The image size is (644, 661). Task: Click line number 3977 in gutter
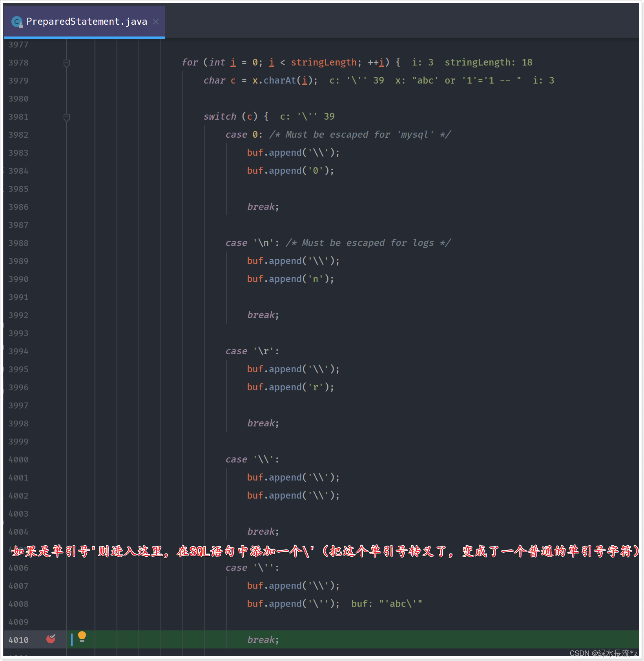[x=18, y=45]
